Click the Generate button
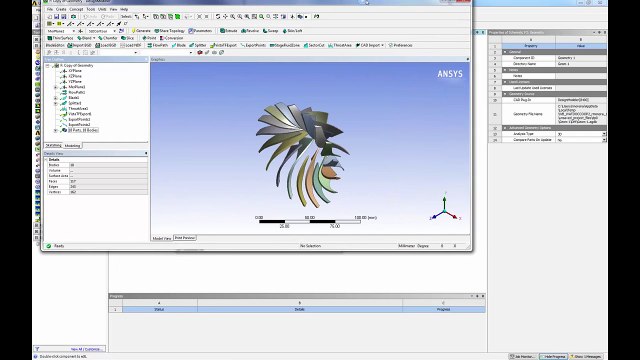Viewport: 640px width, 360px height. 141,31
